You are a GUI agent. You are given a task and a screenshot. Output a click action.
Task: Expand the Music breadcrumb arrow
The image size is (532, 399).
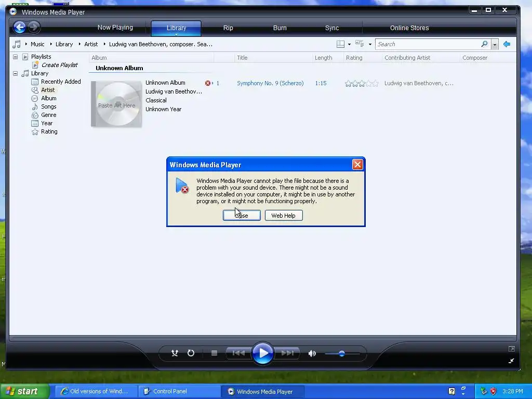point(26,44)
